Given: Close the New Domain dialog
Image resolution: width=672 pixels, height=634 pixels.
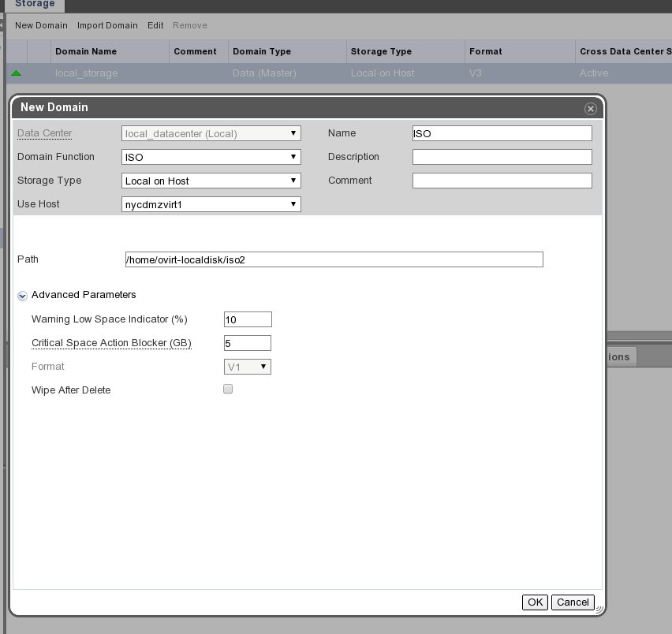Looking at the screenshot, I should click(x=589, y=109).
